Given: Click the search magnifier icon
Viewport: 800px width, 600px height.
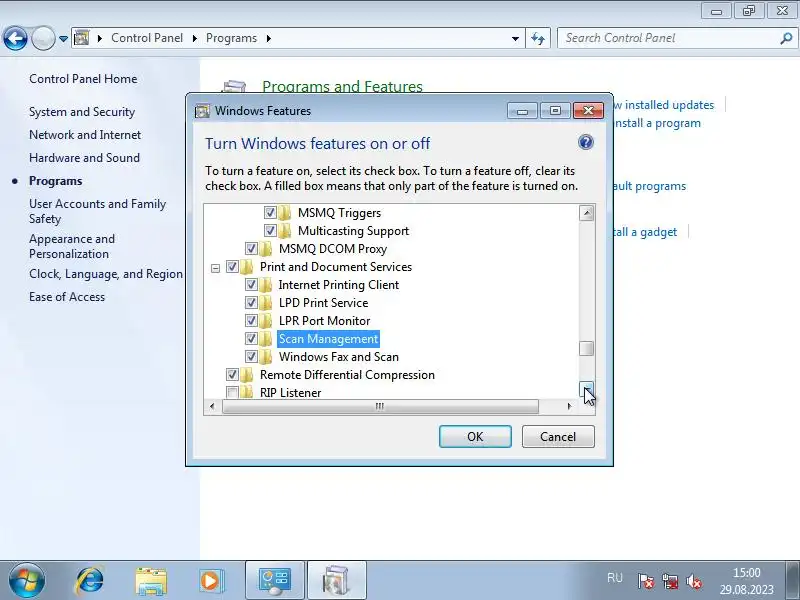Looking at the screenshot, I should [x=786, y=38].
